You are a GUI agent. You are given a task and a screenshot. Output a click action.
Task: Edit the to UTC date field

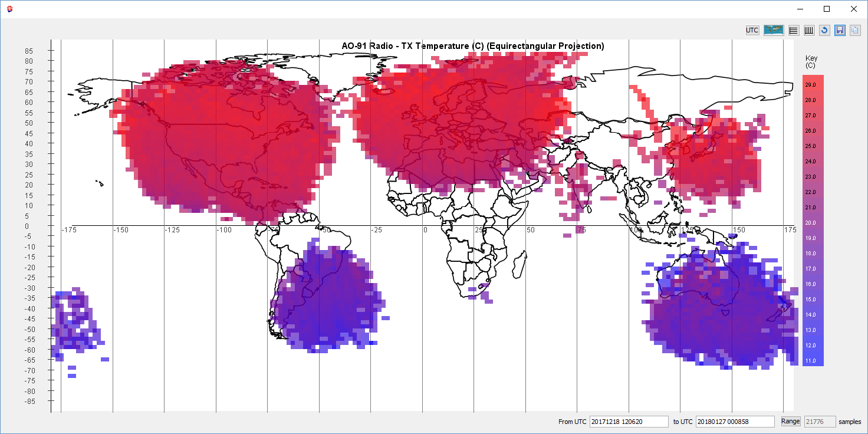735,422
